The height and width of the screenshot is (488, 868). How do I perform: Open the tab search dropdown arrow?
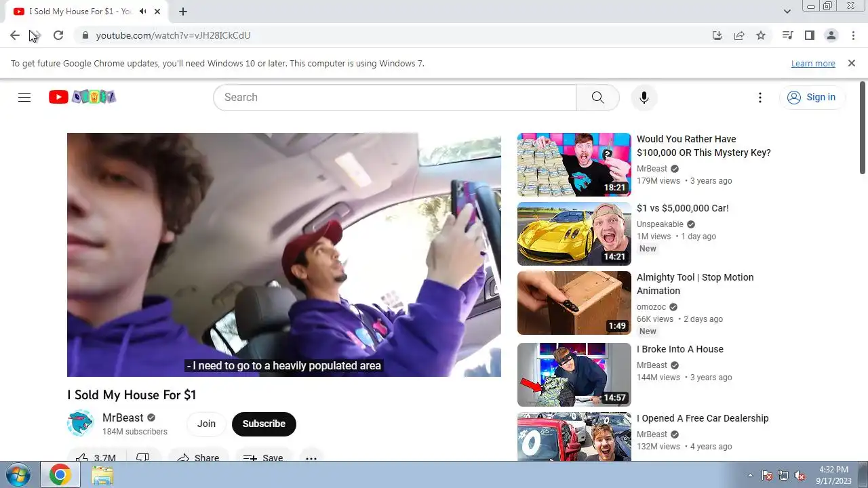(787, 12)
